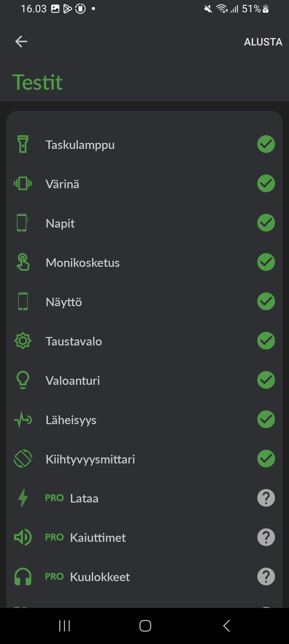Select the Taustavalo backlight sun icon
The width and height of the screenshot is (289, 644).
[x=23, y=341]
